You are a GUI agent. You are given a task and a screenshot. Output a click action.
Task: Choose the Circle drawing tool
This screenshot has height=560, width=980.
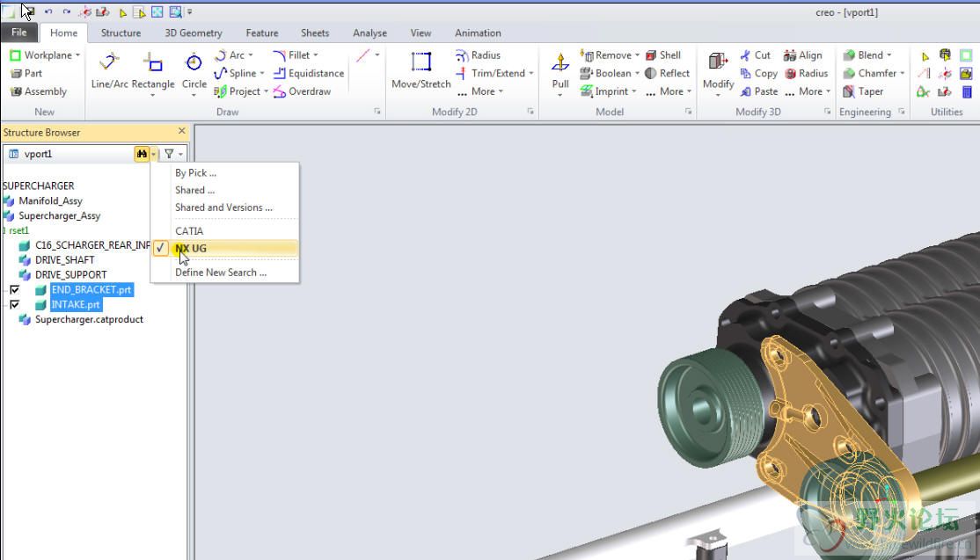(x=194, y=70)
